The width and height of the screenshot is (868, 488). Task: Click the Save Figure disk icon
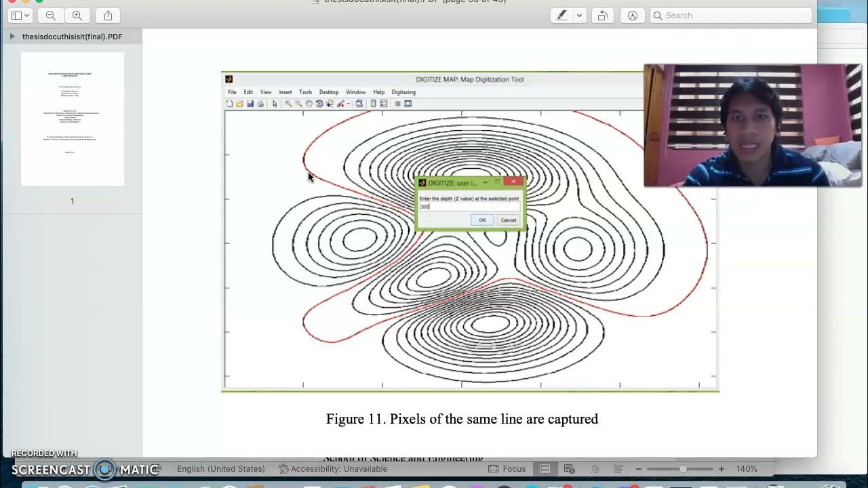(x=250, y=104)
